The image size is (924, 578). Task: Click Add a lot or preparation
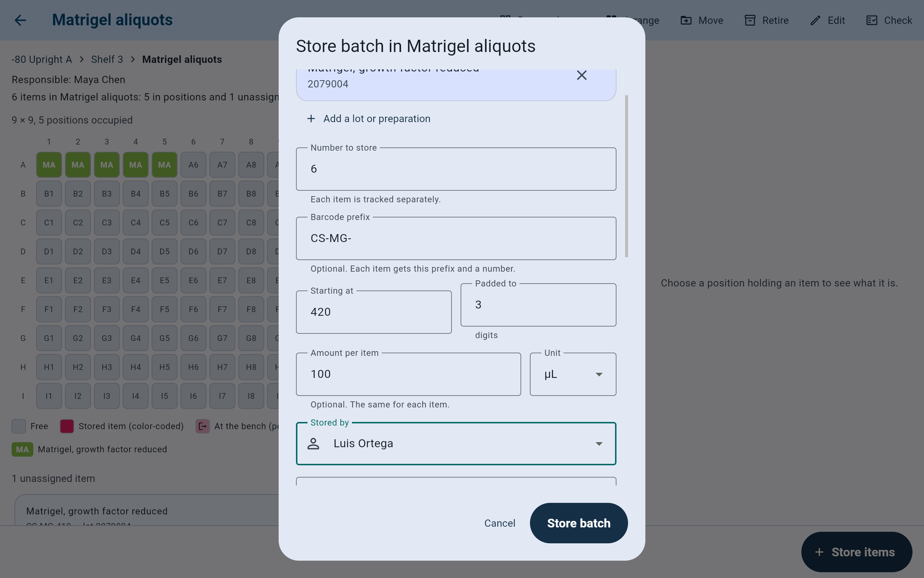point(369,119)
